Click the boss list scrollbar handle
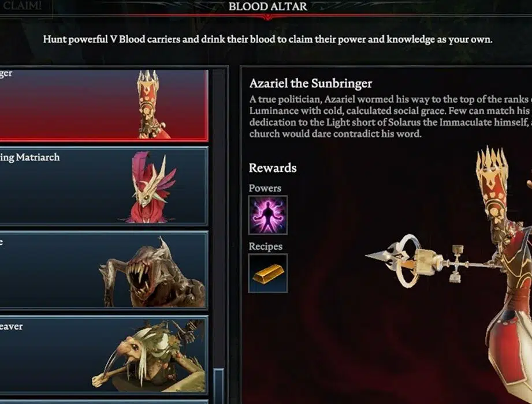This screenshot has width=532, height=404. pyautogui.click(x=218, y=386)
